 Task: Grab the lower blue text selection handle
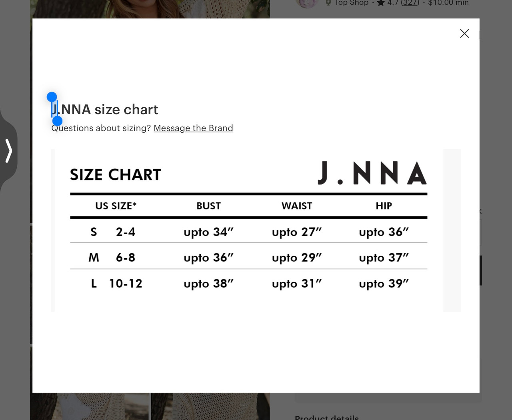click(58, 121)
